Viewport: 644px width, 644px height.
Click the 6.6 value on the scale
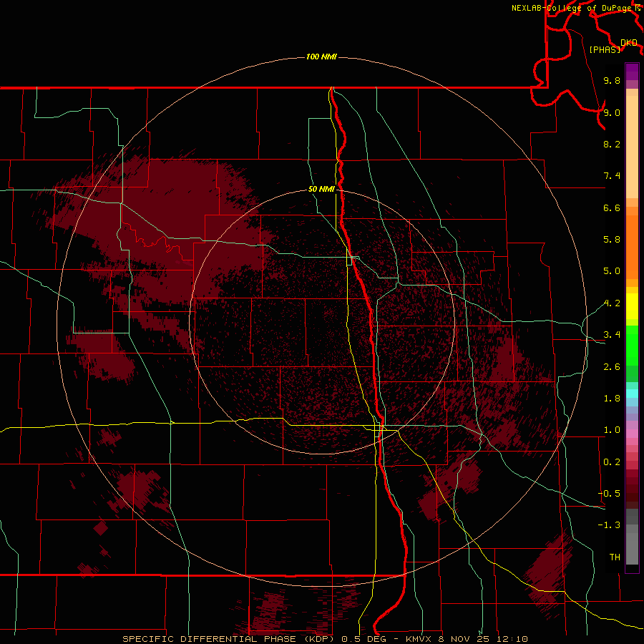(x=612, y=208)
